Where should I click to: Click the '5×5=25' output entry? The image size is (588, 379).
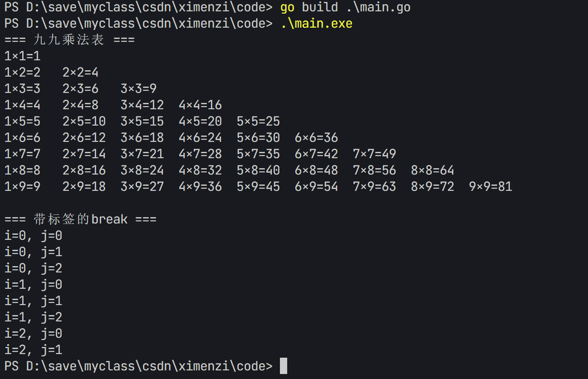(258, 121)
